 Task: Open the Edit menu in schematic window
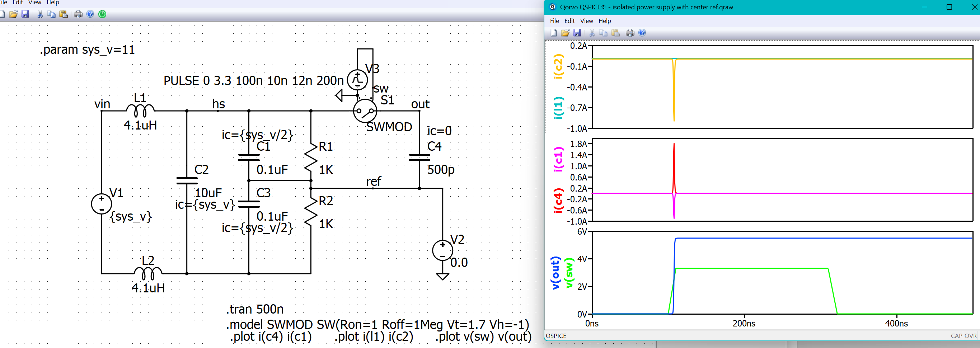coord(18,3)
